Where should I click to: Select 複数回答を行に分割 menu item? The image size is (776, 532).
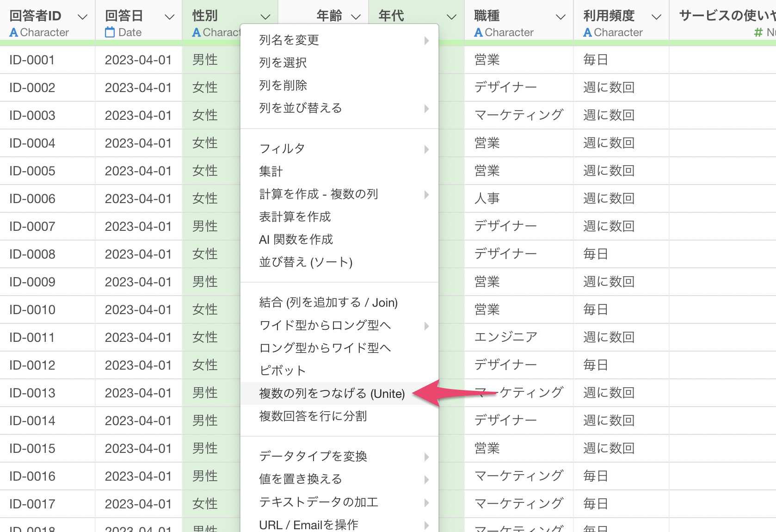[x=339, y=416]
